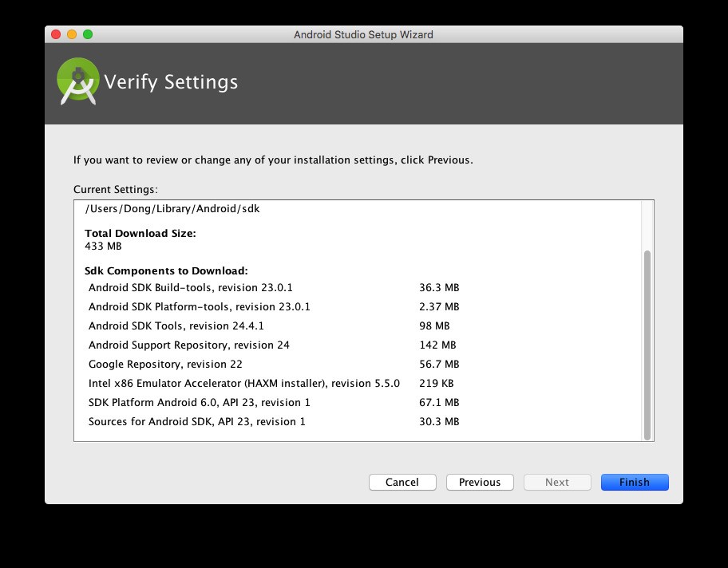Select Android SDK Build-tools, revision 23.0.1 row
This screenshot has height=568, width=728.
pyautogui.click(x=274, y=288)
